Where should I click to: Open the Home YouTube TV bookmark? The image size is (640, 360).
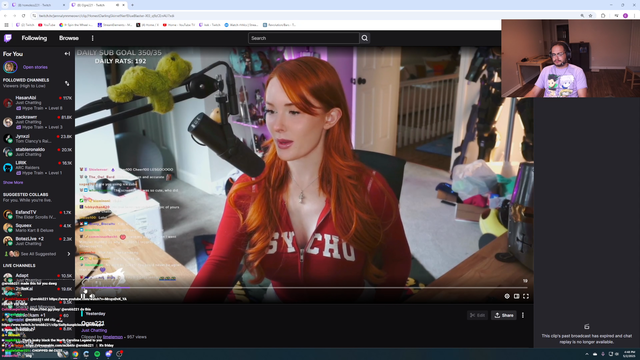tap(179, 25)
